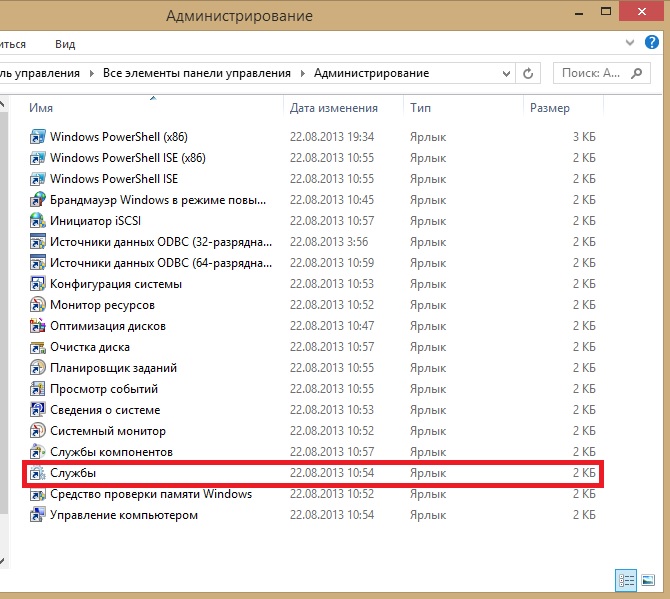This screenshot has width=670, height=599.
Task: Go to Все элементы панели управления breadcrumb
Action: (197, 73)
